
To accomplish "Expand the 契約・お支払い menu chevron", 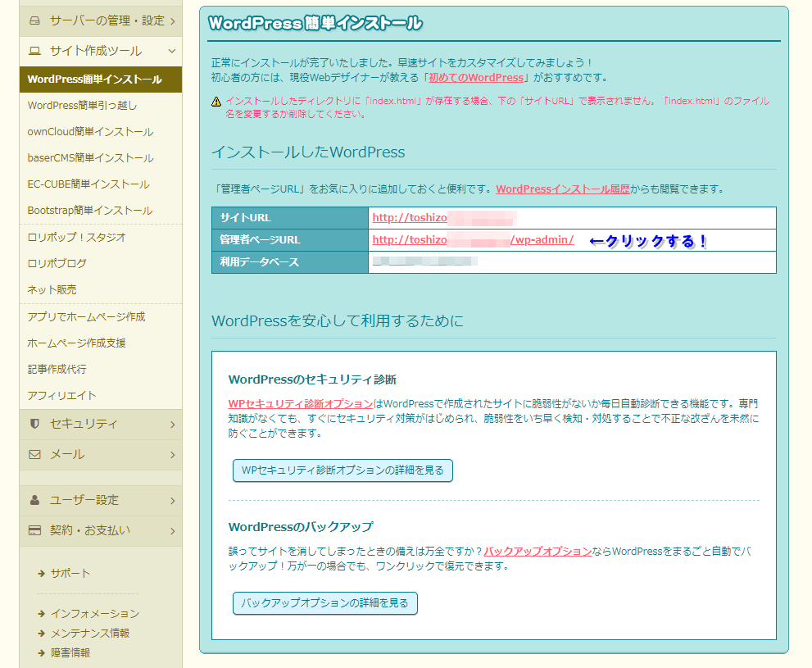I will pyautogui.click(x=172, y=530).
